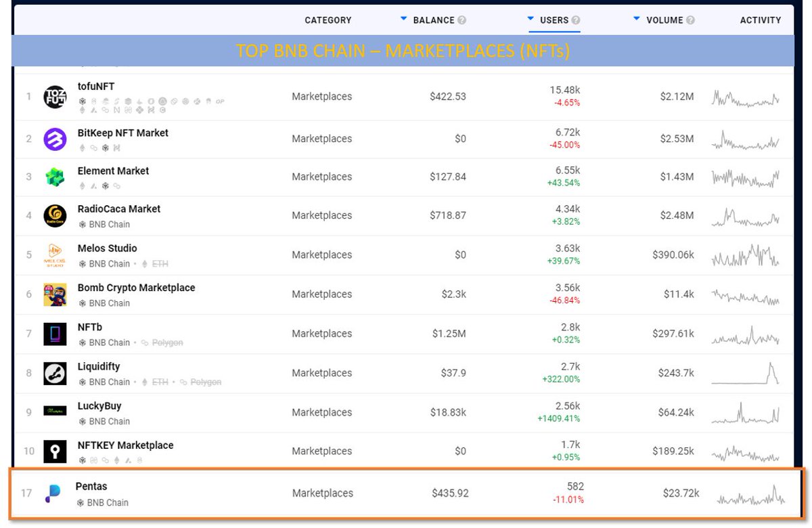
Task: Open the Melos Studio link
Action: tap(108, 248)
